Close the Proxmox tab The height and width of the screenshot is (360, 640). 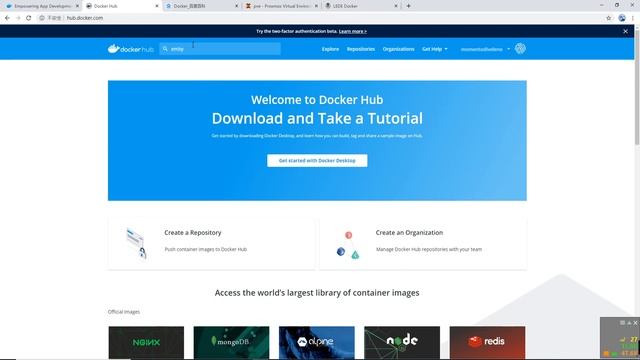tap(316, 6)
